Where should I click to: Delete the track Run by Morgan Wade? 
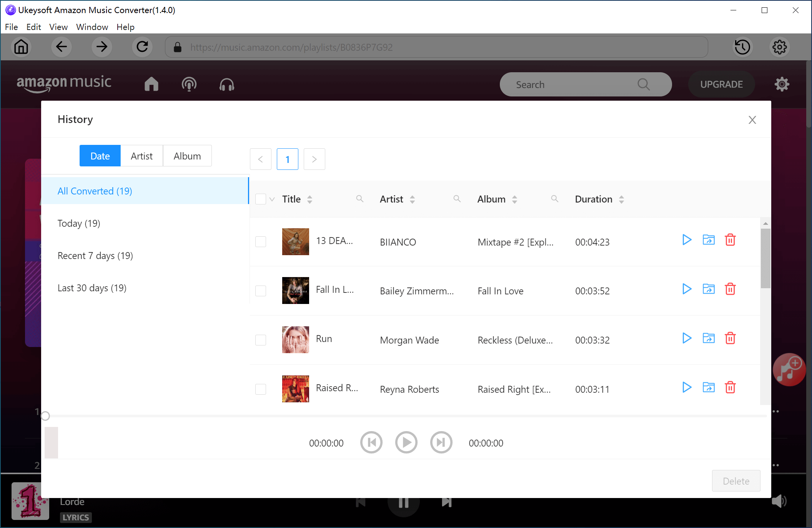730,338
